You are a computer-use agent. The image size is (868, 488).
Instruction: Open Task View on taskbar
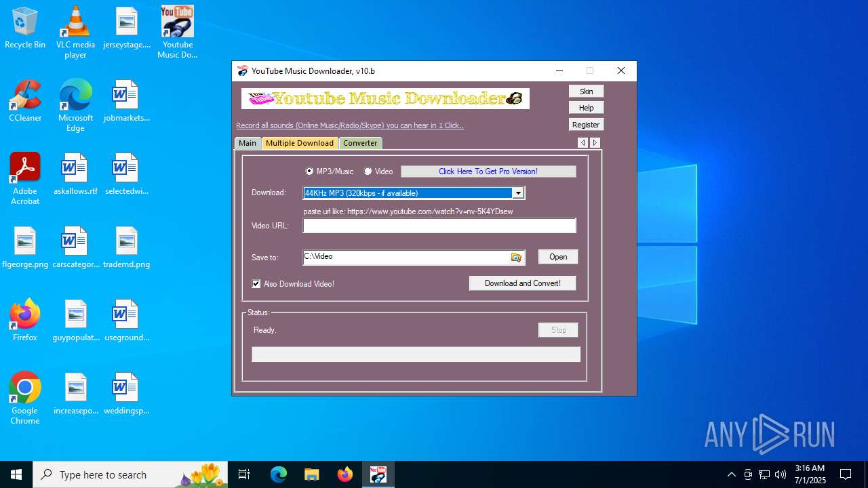(x=244, y=474)
